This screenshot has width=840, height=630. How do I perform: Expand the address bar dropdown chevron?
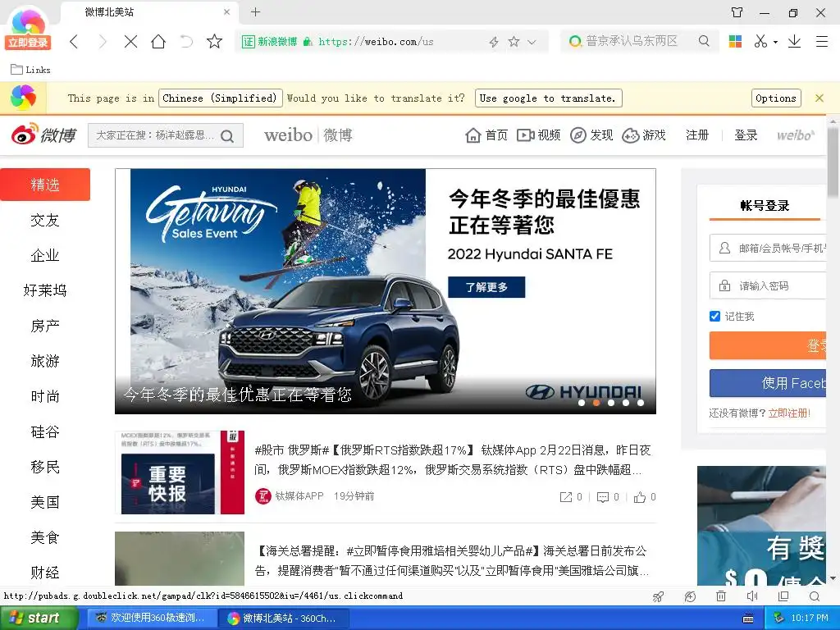[532, 42]
